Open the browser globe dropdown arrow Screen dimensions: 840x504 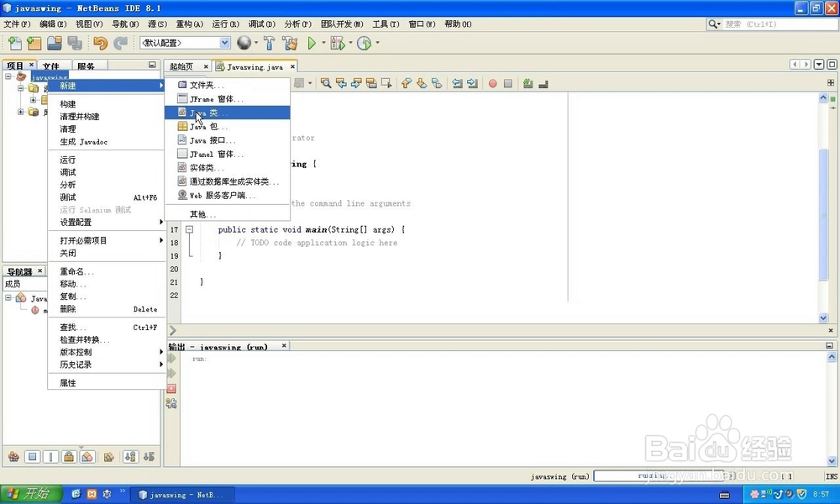pyautogui.click(x=255, y=43)
